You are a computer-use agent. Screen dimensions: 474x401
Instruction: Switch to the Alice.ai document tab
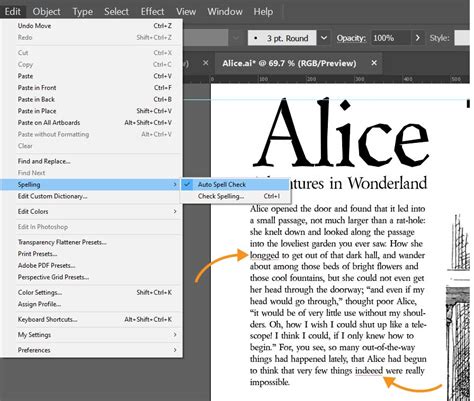[x=289, y=63]
